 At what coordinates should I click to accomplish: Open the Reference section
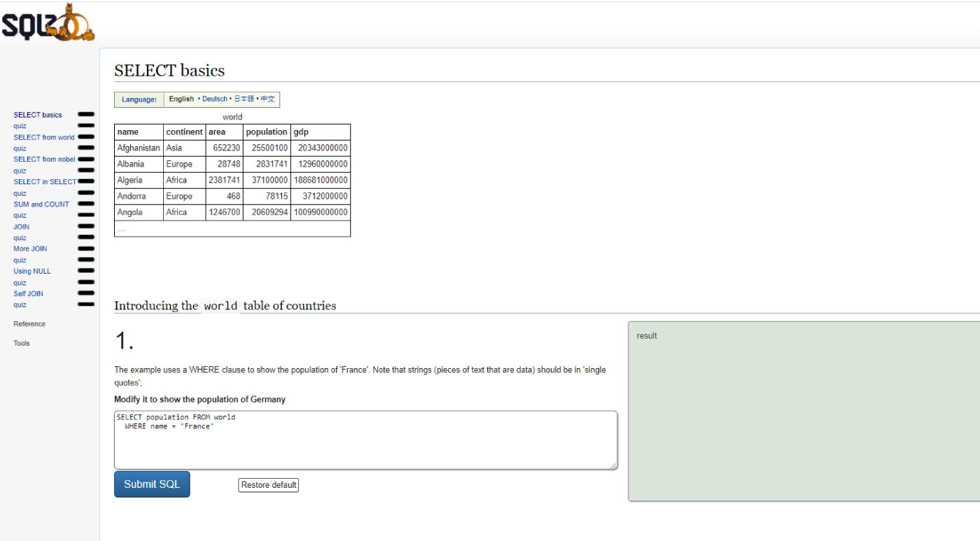click(x=29, y=323)
